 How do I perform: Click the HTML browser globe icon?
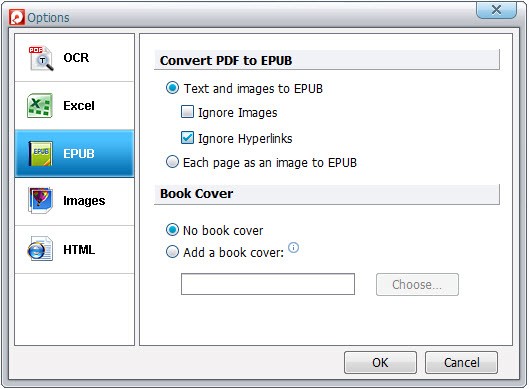(x=40, y=249)
